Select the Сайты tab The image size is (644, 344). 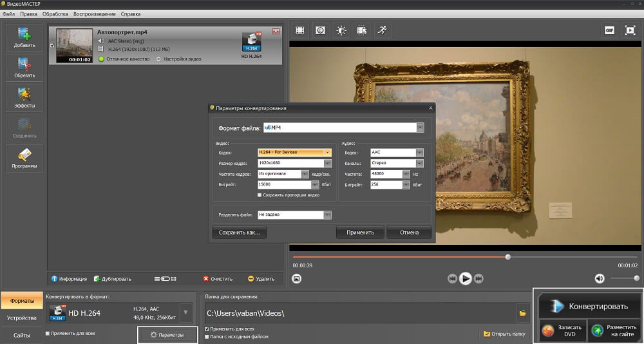tap(22, 336)
